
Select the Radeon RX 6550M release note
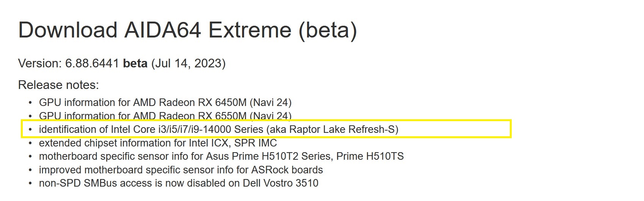(165, 116)
